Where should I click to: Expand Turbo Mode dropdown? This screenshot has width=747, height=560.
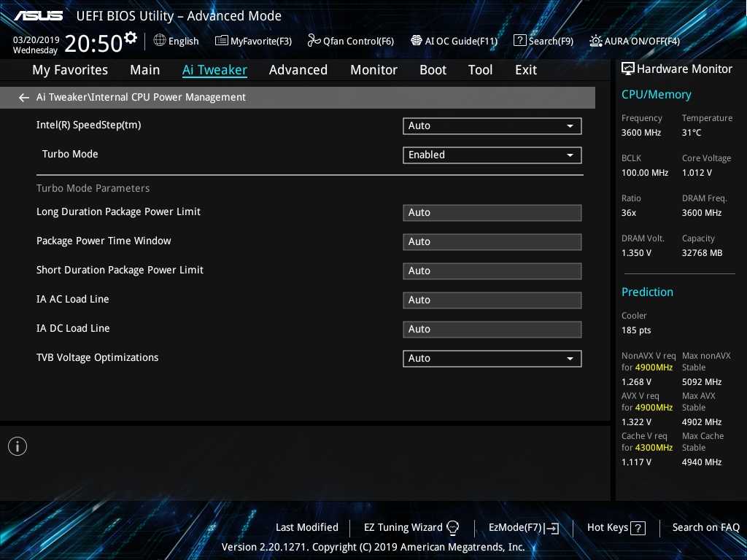(x=492, y=155)
